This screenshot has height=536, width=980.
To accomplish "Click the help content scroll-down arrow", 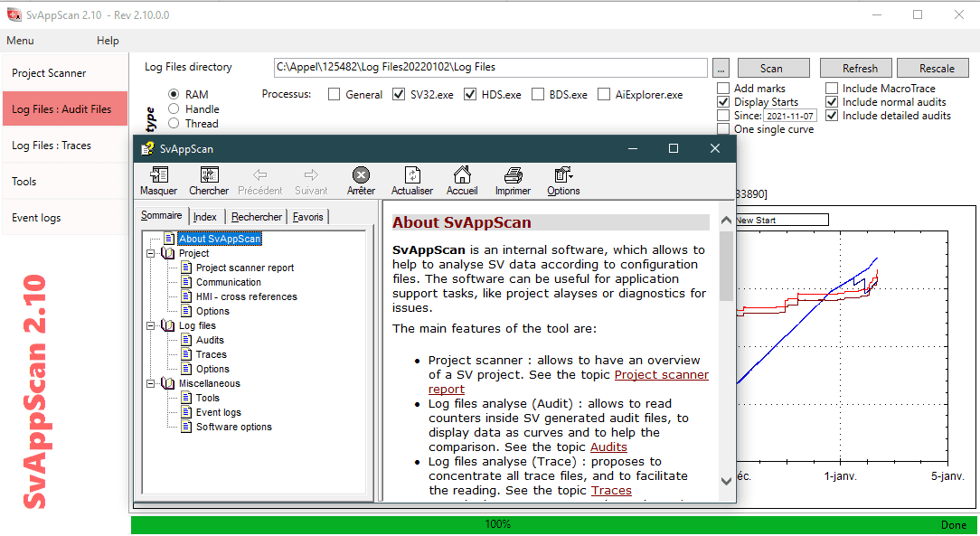I will tap(726, 481).
